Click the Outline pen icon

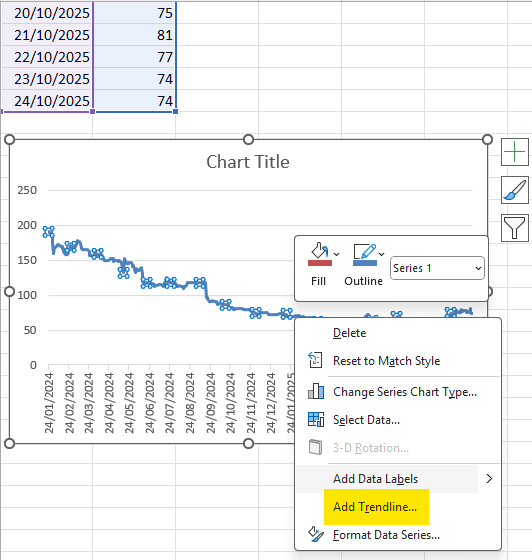365,251
